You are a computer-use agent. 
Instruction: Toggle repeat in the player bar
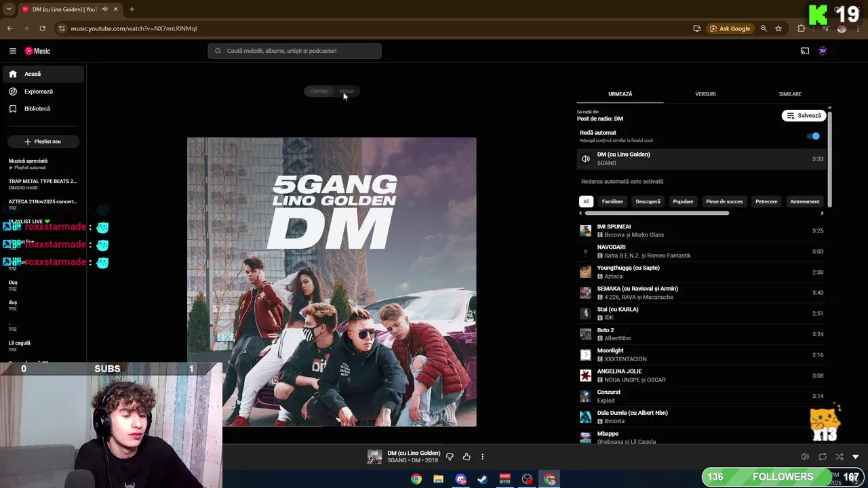pos(823,457)
